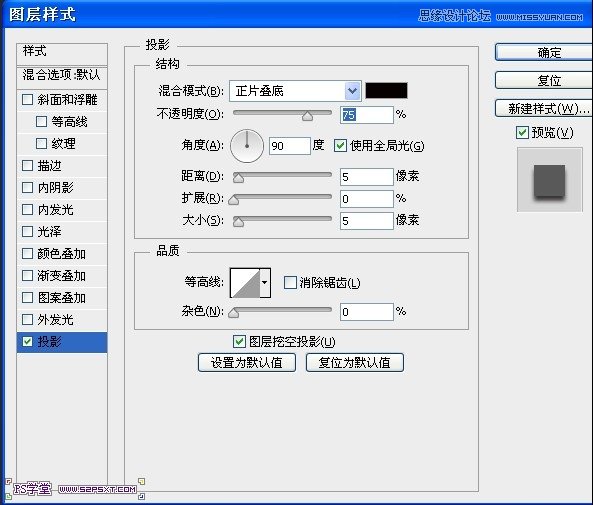Enable 消除锯齿 checkbox
Image resolution: width=593 pixels, height=505 pixels.
coord(290,283)
